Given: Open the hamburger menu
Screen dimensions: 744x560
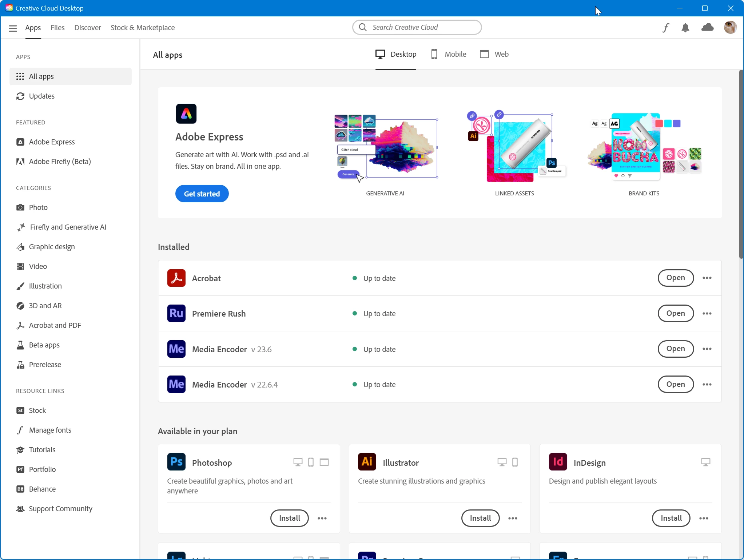Looking at the screenshot, I should (x=13, y=28).
